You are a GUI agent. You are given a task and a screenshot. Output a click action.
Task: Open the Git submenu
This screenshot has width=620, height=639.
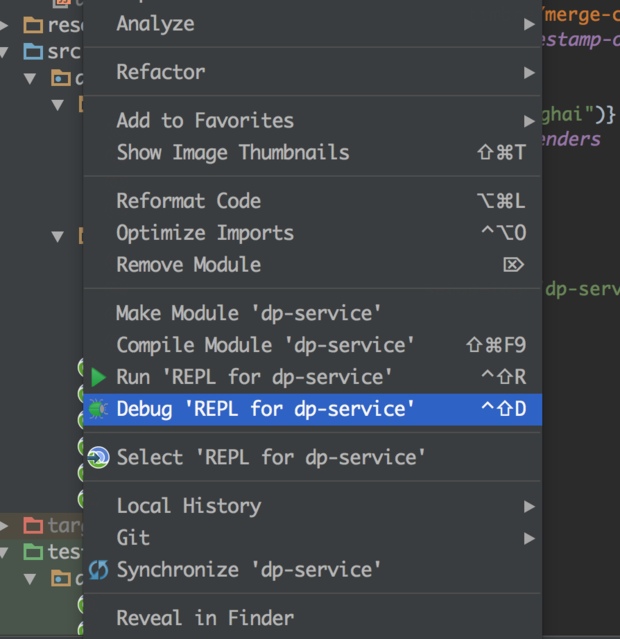312,538
